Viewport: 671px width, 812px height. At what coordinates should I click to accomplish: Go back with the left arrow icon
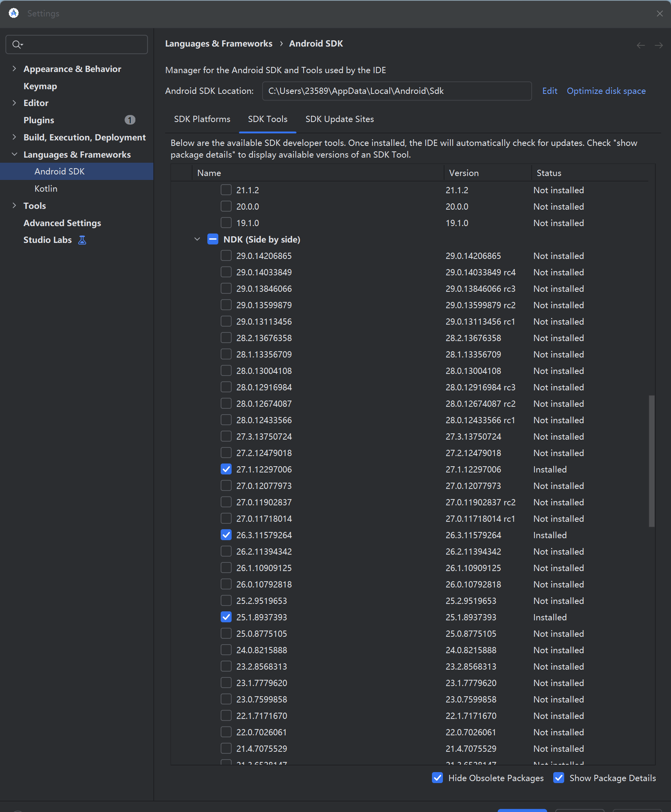640,45
